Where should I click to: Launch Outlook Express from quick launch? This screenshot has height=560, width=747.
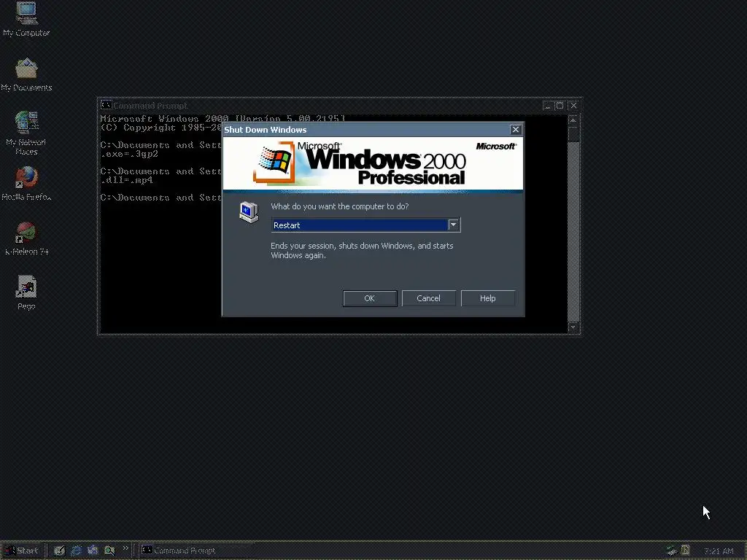click(x=93, y=551)
